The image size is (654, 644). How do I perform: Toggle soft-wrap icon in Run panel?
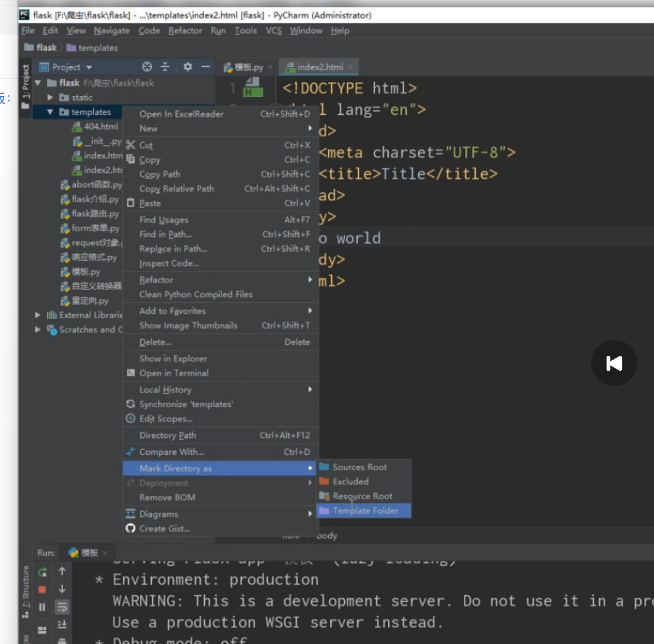(x=62, y=607)
